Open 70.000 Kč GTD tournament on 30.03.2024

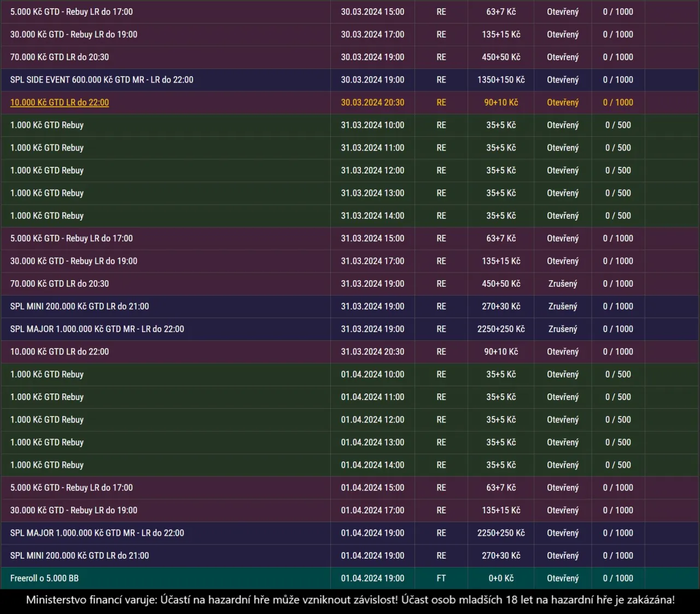(60, 57)
